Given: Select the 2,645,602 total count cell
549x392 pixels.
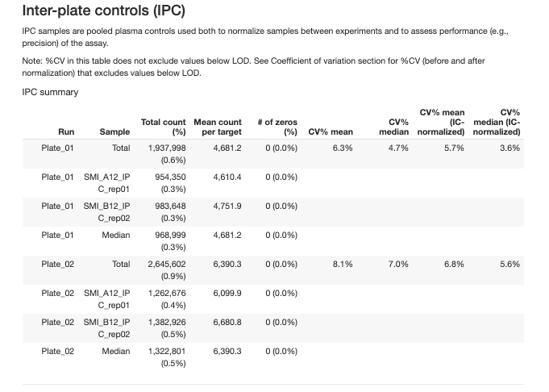Looking at the screenshot, I should click(x=167, y=264).
